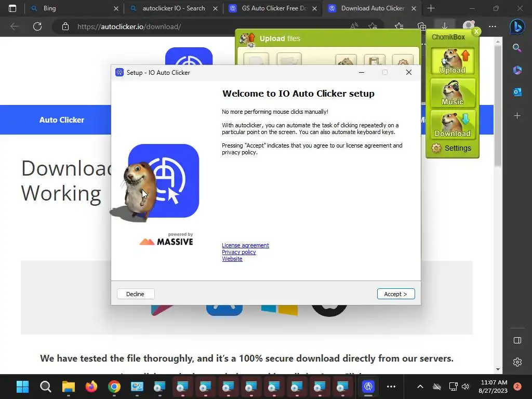Go back in browser history
The height and width of the screenshot is (399, 532).
coord(14,26)
